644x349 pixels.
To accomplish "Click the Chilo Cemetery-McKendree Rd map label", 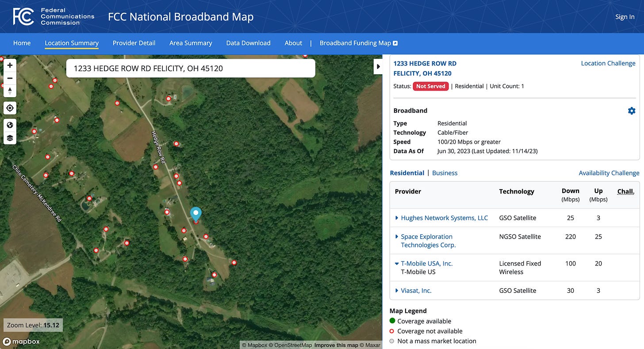I will pyautogui.click(x=36, y=193).
